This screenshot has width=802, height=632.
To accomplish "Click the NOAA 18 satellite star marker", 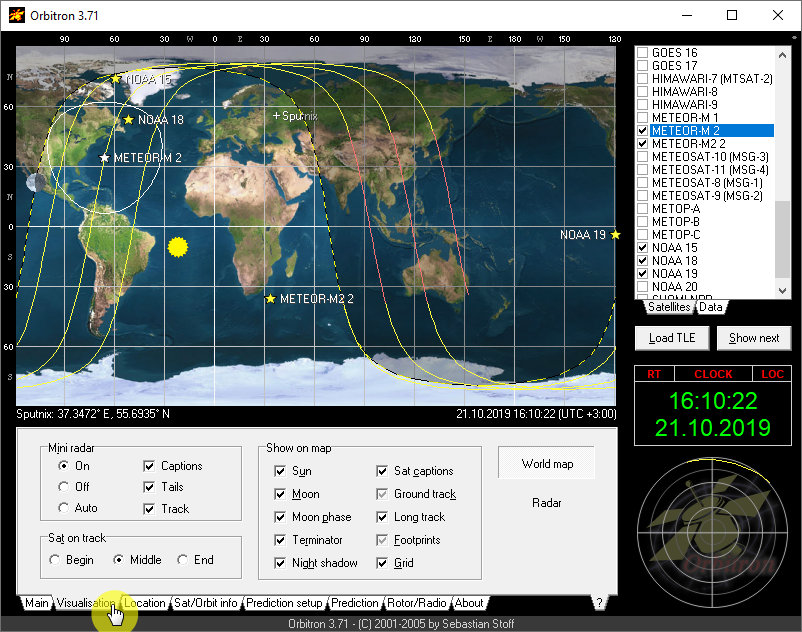I will [128, 120].
